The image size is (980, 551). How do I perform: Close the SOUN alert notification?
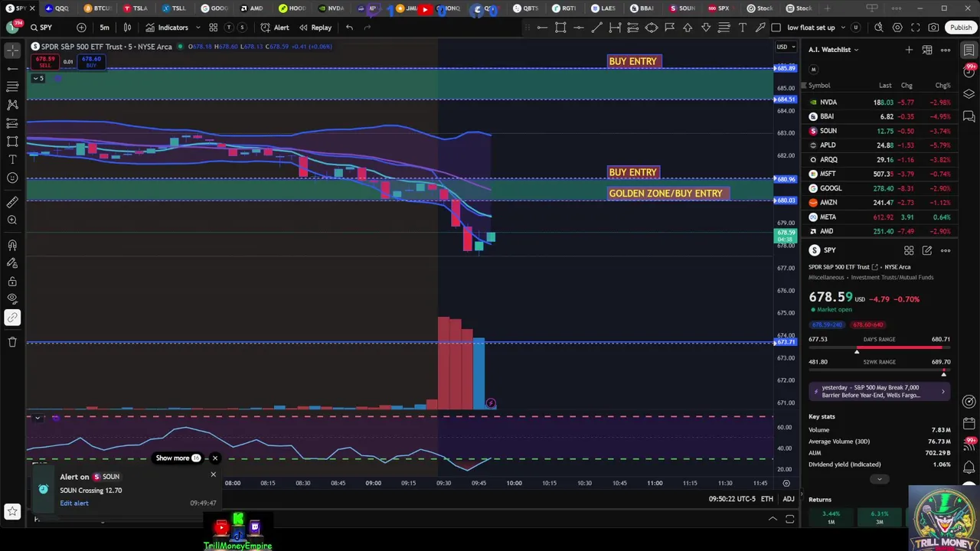coord(213,474)
